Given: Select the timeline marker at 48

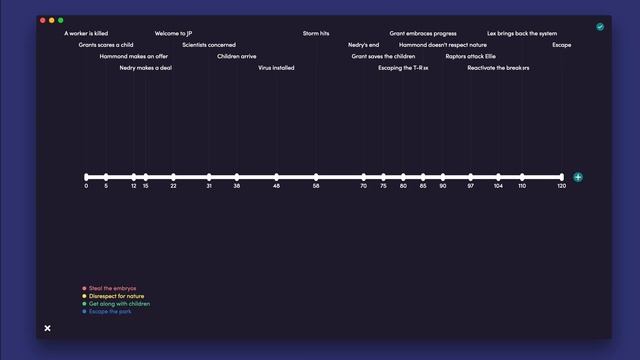Looking at the screenshot, I should point(276,177).
